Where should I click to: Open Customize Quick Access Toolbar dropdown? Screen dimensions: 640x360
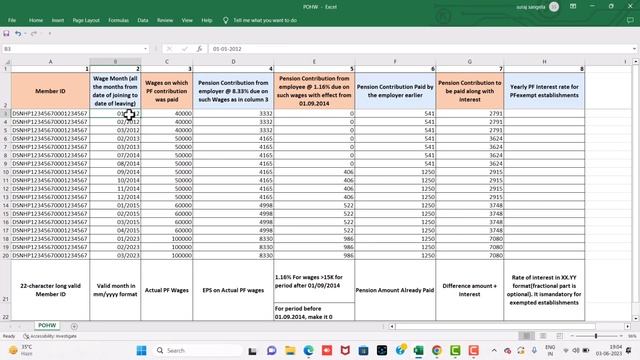(x=50, y=33)
